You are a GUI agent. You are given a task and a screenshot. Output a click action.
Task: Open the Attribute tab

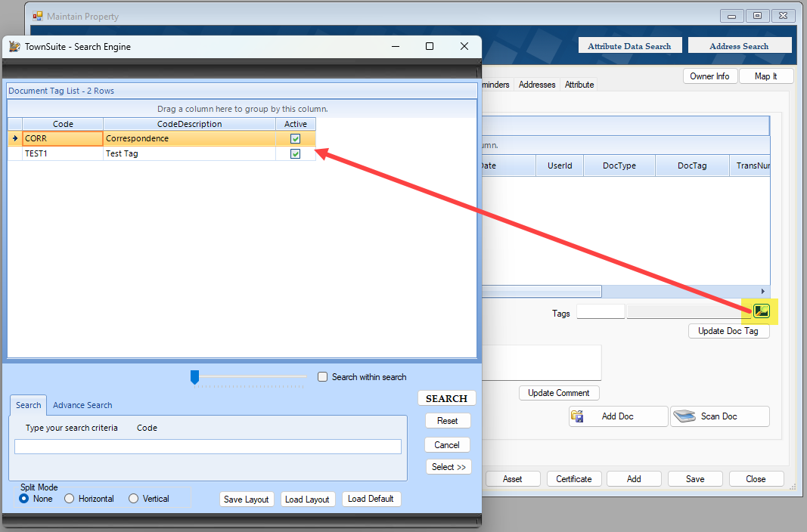(579, 84)
